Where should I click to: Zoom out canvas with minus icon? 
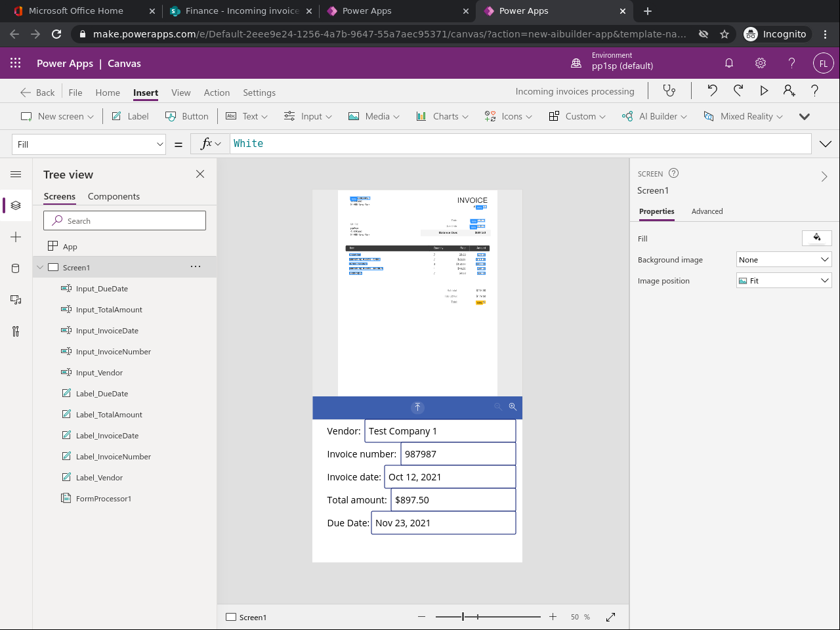pyautogui.click(x=421, y=617)
